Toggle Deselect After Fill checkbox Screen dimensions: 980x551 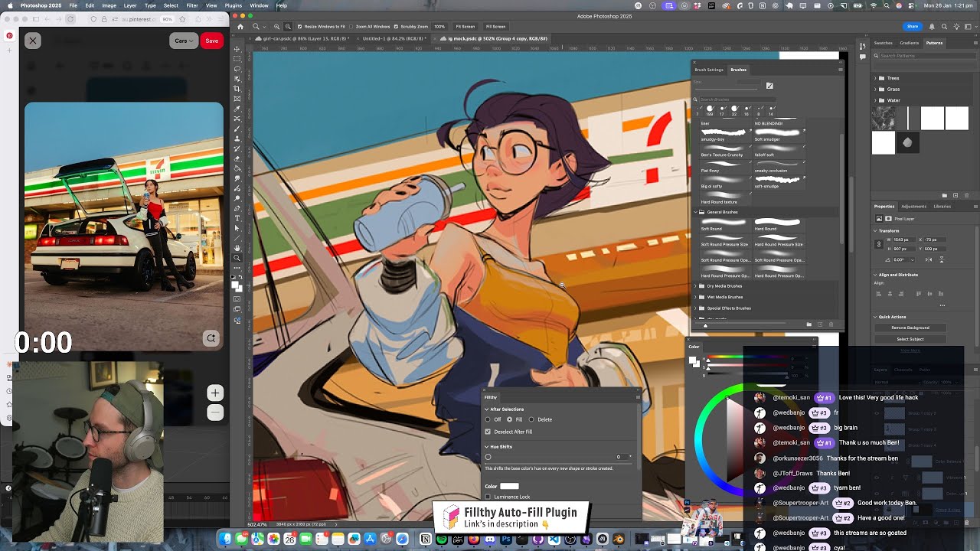[488, 432]
